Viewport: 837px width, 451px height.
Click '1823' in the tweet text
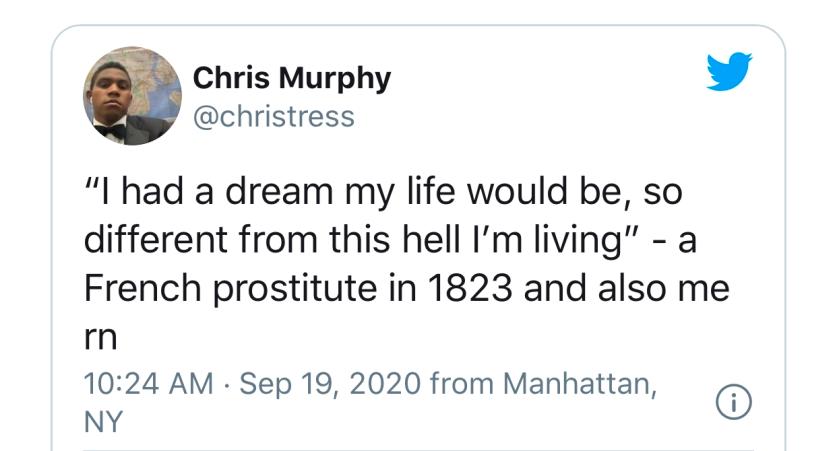point(470,288)
